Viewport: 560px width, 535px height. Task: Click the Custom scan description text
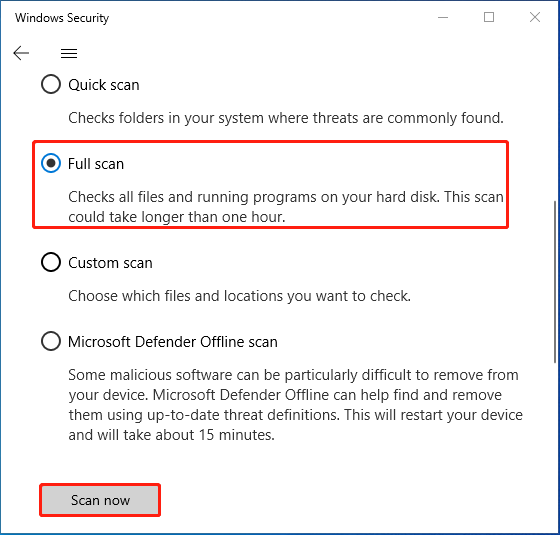coord(240,296)
